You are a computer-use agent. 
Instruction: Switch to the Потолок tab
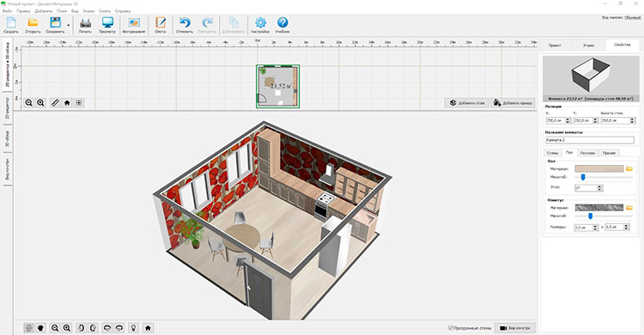click(587, 153)
